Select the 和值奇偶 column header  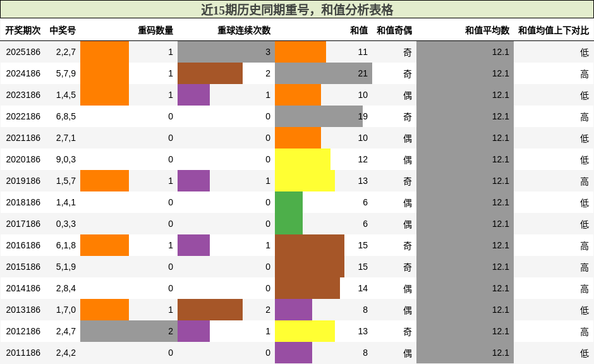pos(394,30)
